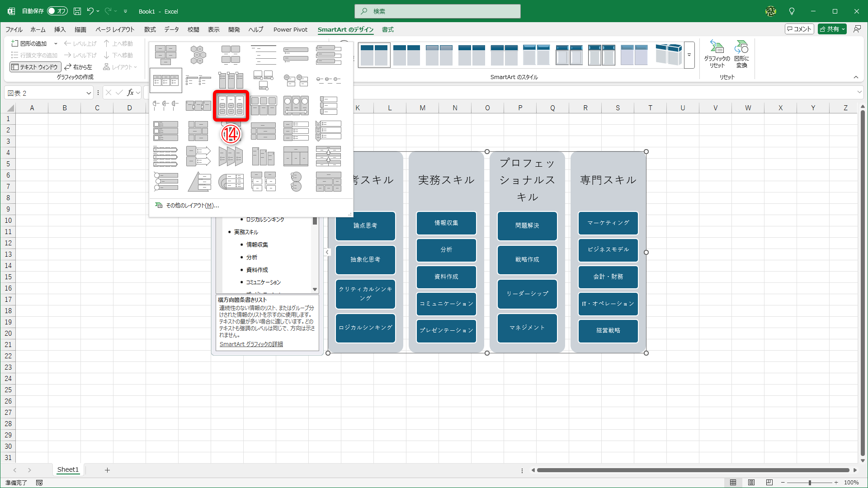
Task: Click the Save icon in title bar
Action: (77, 11)
